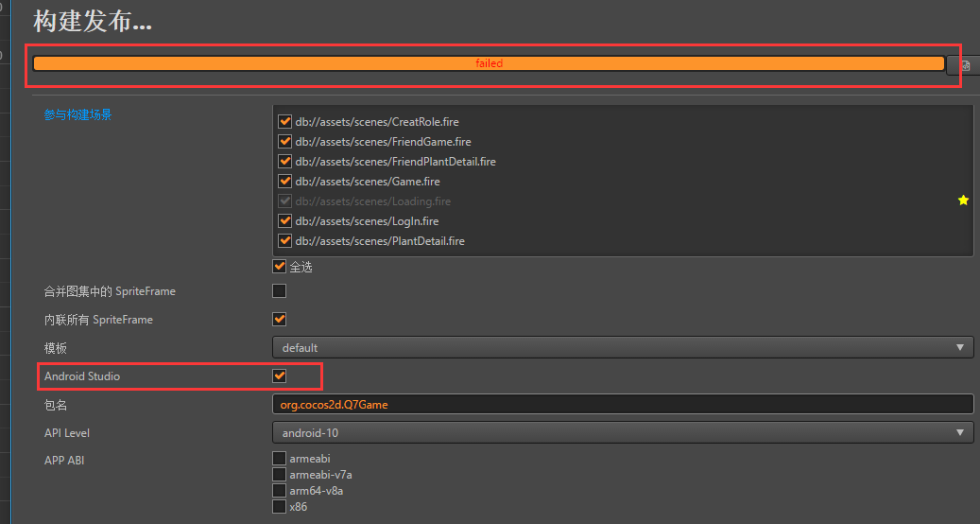
Task: Enable the arm64-v8a ABI checkbox
Action: tap(280, 491)
